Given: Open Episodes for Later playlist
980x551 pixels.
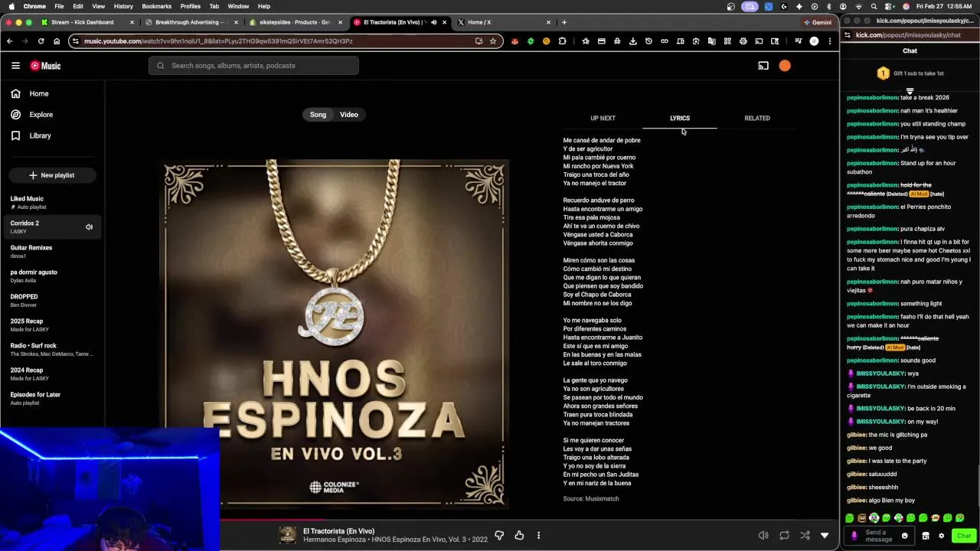Looking at the screenshot, I should (x=51, y=399).
